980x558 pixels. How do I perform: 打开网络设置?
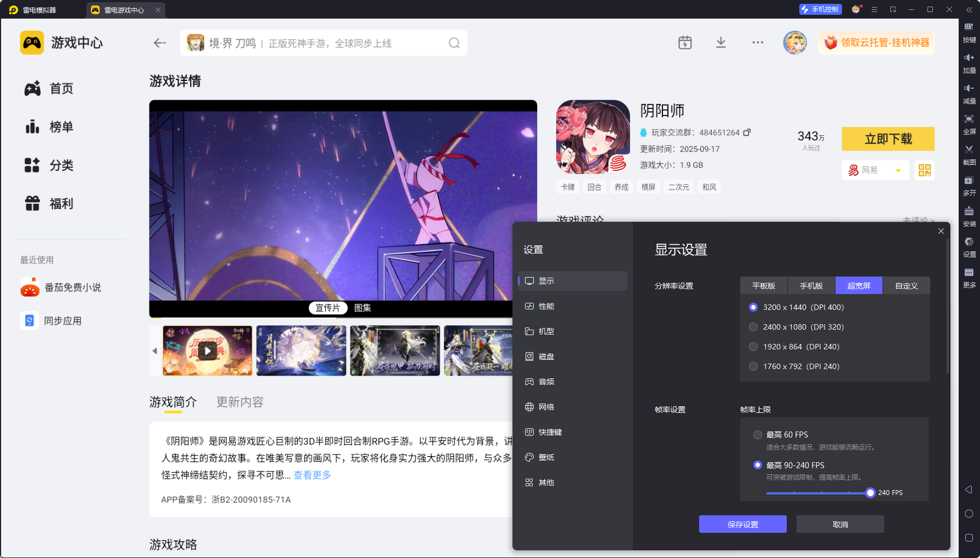545,407
